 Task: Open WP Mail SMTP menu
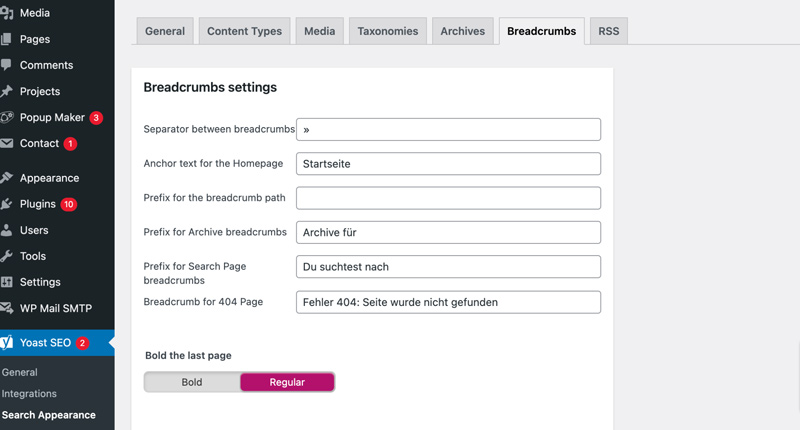[57, 308]
